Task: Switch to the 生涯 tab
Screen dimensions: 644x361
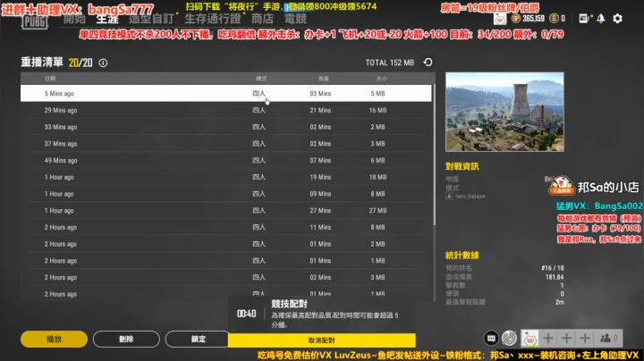Action: 107,20
